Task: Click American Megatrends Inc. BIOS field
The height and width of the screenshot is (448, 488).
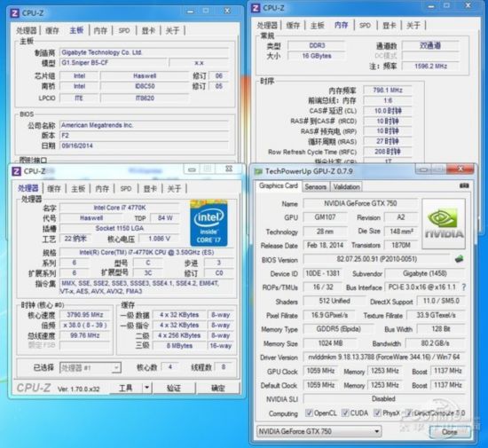Action: [x=144, y=125]
